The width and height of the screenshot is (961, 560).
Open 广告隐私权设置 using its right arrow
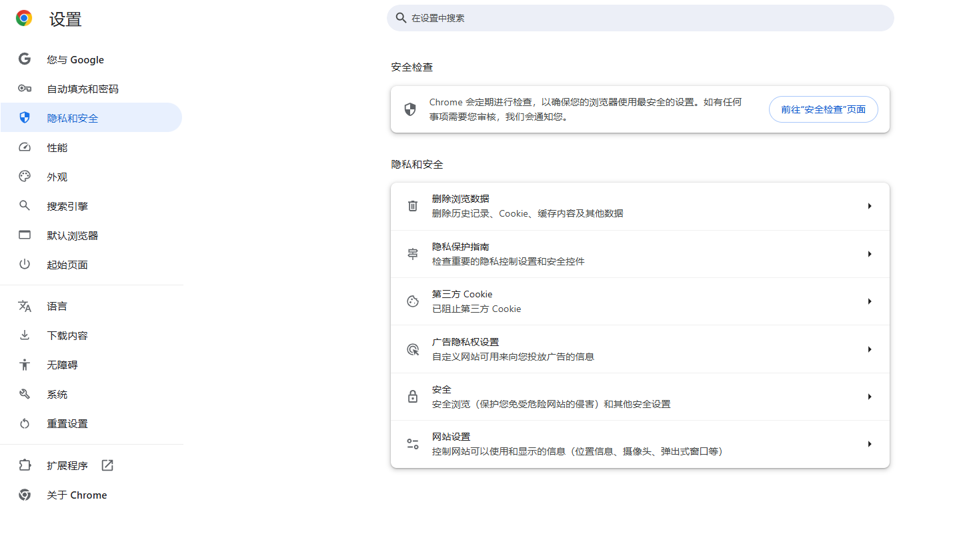(870, 349)
